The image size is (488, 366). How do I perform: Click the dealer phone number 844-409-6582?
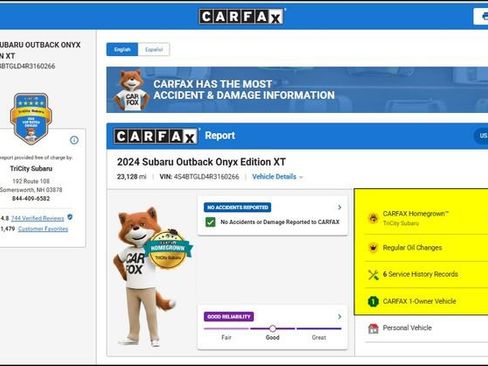(31, 199)
